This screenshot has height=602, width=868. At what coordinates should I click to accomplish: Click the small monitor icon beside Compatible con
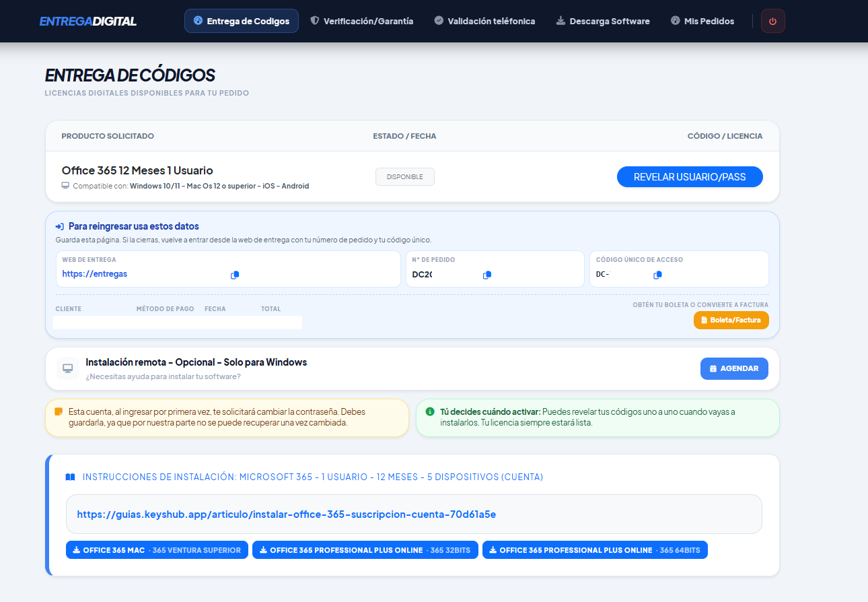click(65, 186)
